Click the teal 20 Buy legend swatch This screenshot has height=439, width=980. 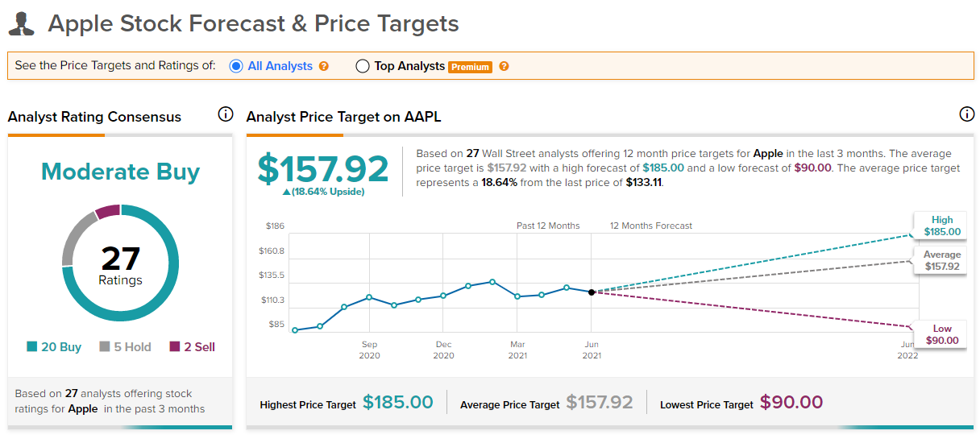coord(32,347)
